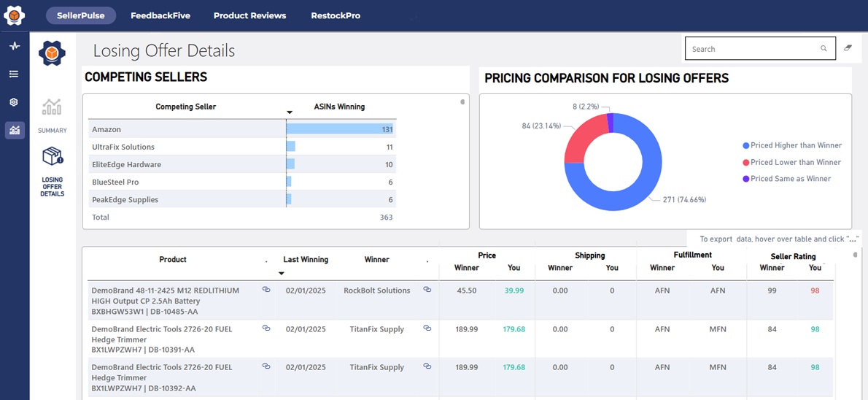Open the Summary report page icon

[52, 108]
